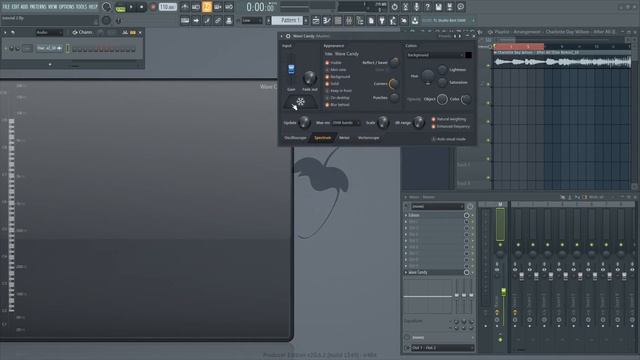Click the black color swatch in Colors section

pos(468,55)
